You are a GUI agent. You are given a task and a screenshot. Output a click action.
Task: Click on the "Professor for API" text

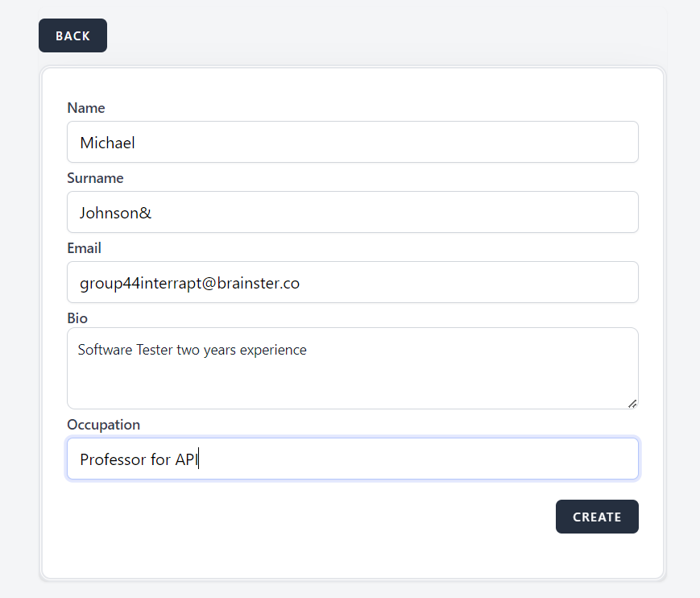[x=138, y=460]
